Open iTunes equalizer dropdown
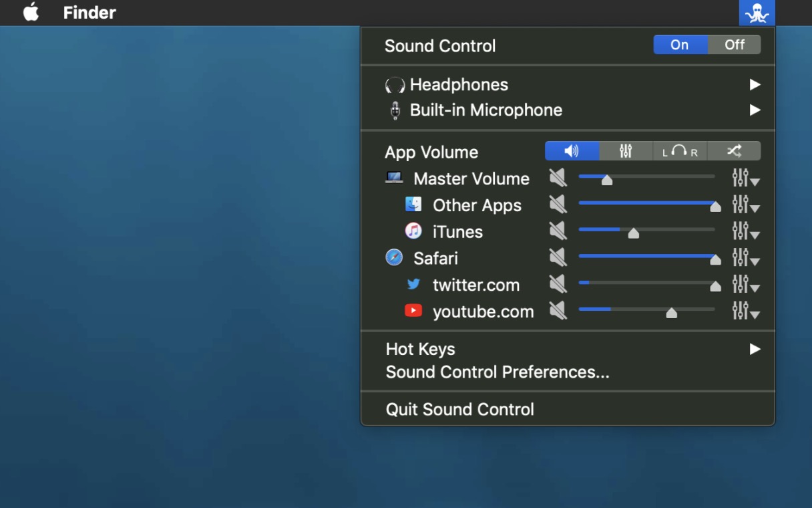The height and width of the screenshot is (508, 812). [746, 231]
